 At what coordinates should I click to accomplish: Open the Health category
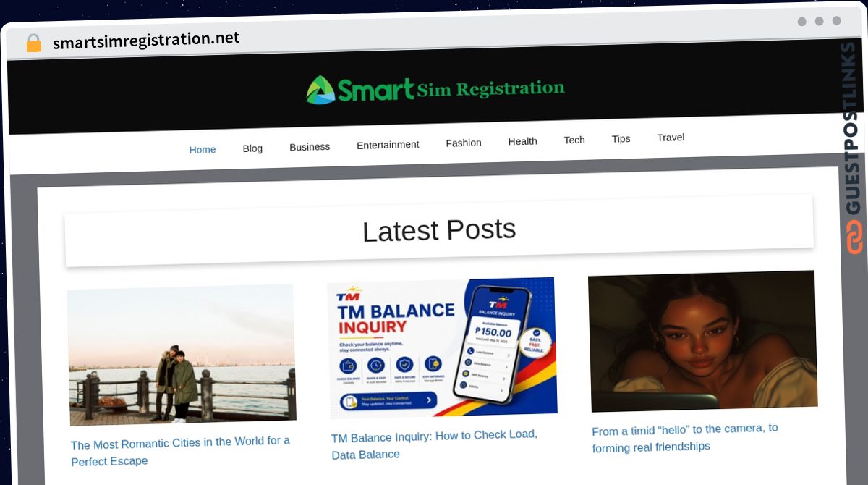522,141
